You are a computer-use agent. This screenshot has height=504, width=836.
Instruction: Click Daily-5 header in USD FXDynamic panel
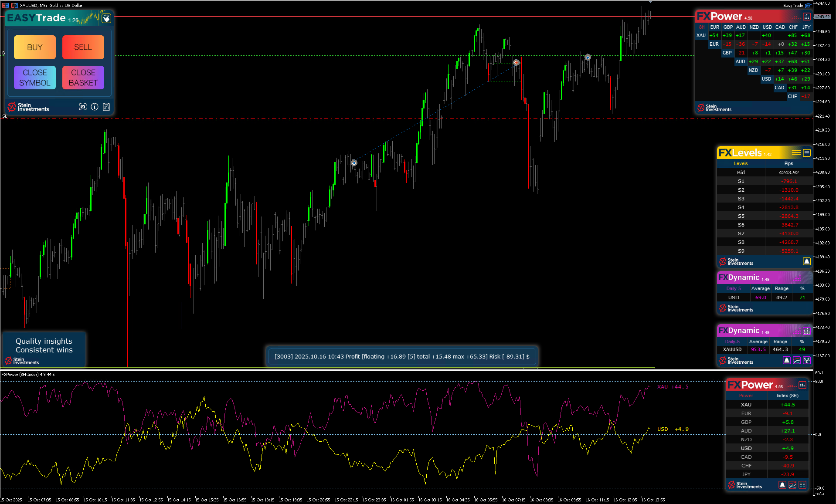(x=734, y=288)
